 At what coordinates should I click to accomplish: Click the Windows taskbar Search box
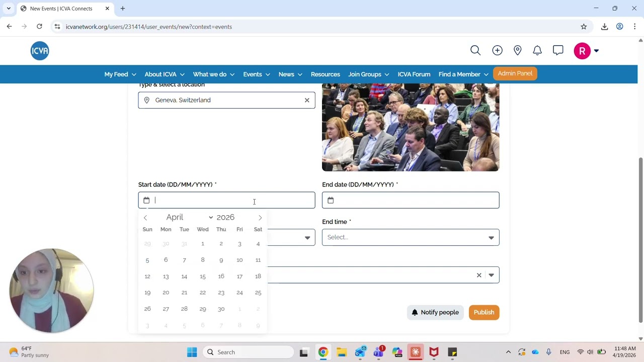click(x=249, y=352)
